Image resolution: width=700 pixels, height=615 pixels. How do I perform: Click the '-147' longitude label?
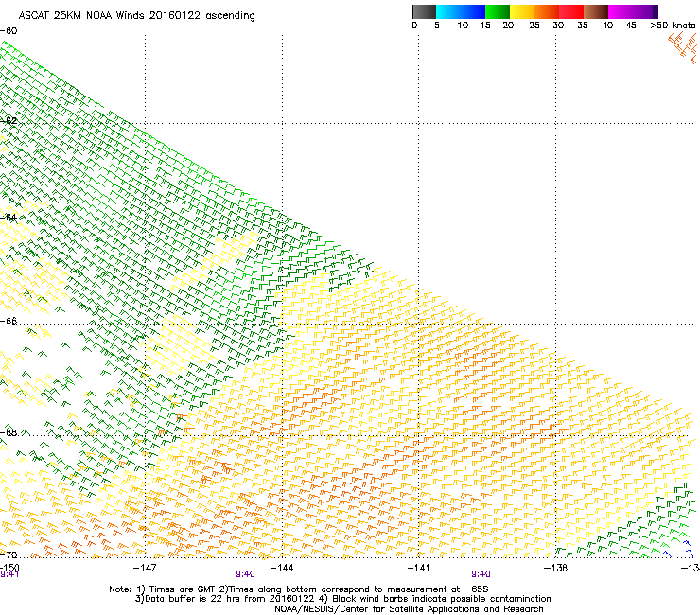145,568
